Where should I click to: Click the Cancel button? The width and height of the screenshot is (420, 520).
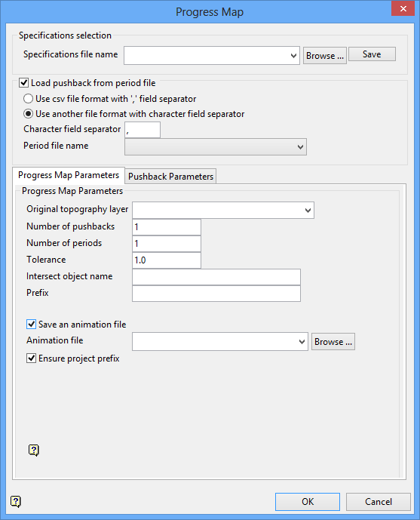379,501
